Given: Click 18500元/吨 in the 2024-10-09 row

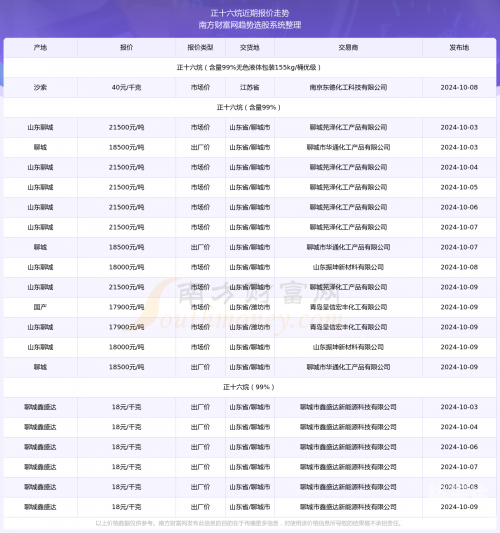Looking at the screenshot, I should pos(126,367).
